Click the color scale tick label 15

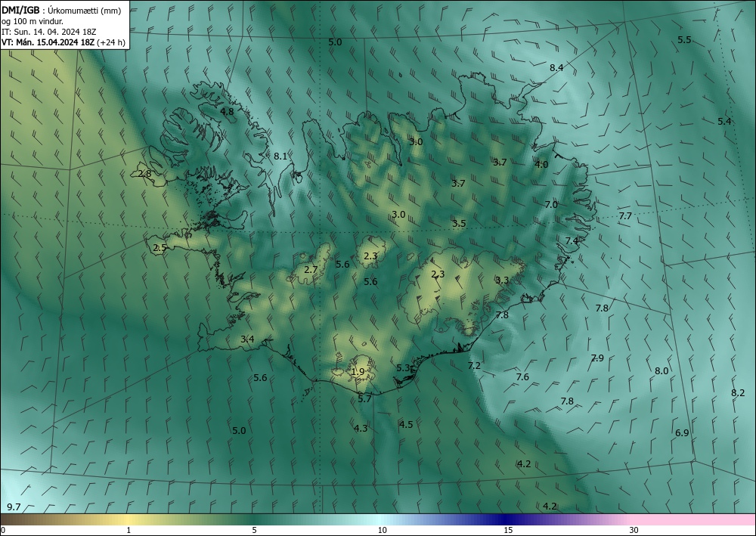tap(508, 531)
